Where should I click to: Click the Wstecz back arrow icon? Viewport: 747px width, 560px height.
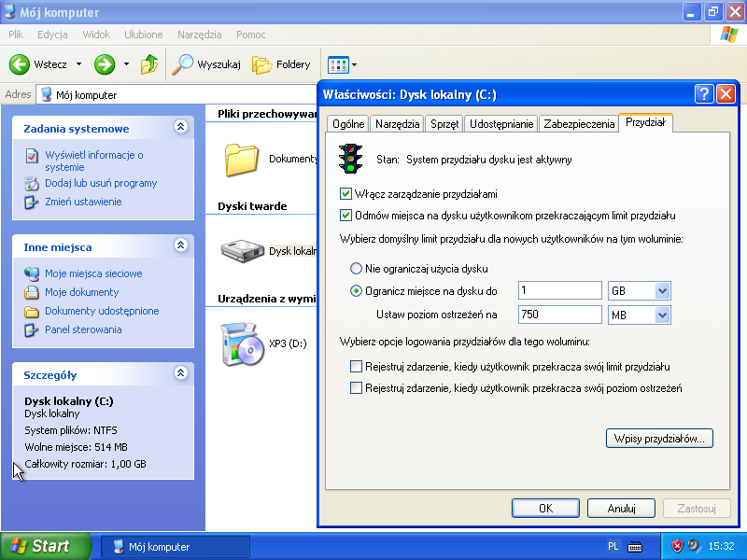coord(20,64)
